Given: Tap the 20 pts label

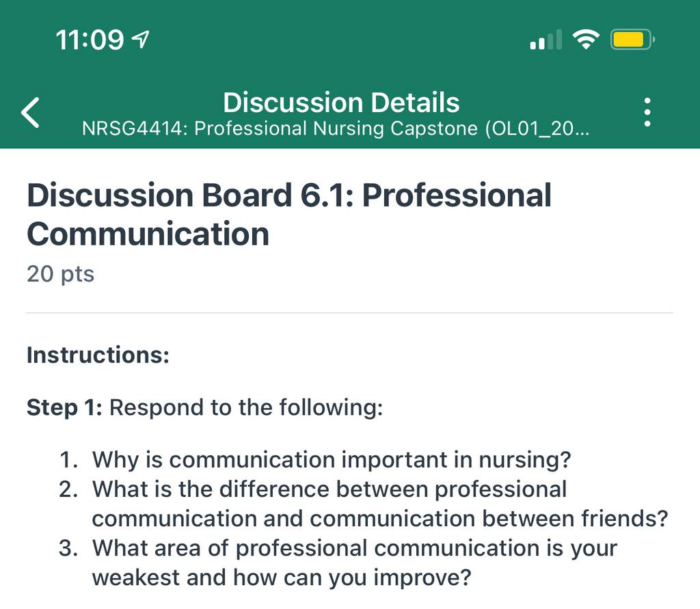Looking at the screenshot, I should [x=61, y=273].
